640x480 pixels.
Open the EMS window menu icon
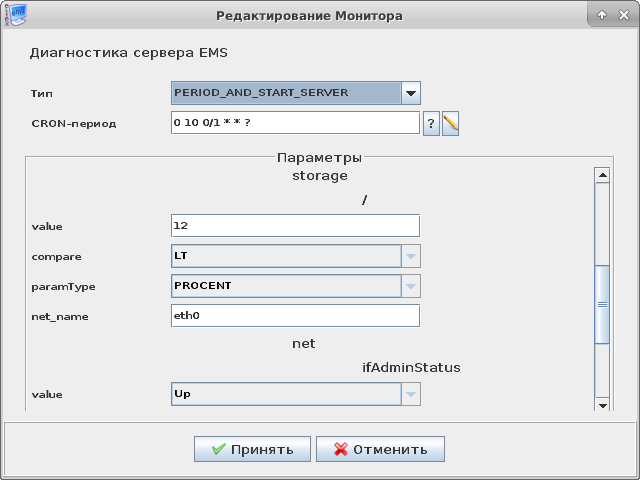(15, 15)
